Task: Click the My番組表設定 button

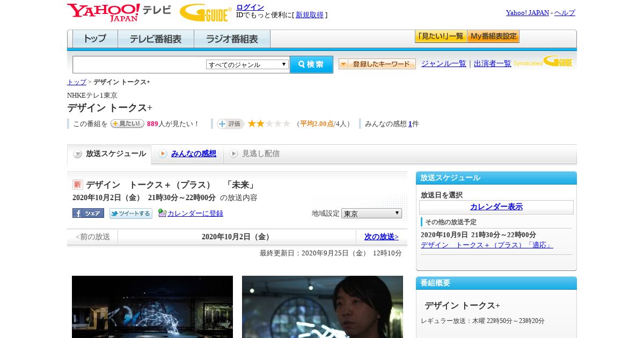Action: tap(493, 36)
